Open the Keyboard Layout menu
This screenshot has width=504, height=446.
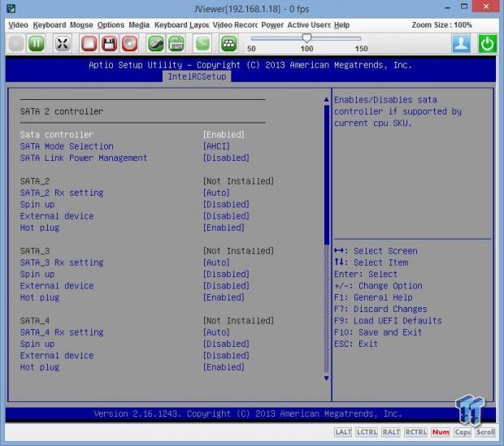point(181,25)
